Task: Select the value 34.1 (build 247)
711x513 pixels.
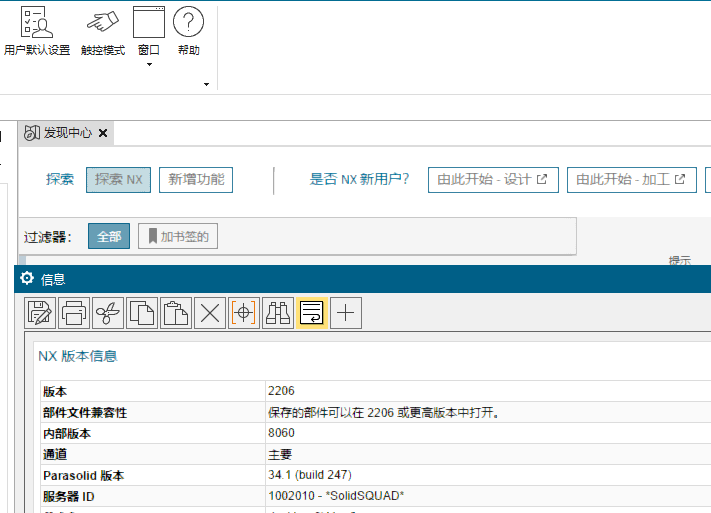Action: (310, 475)
